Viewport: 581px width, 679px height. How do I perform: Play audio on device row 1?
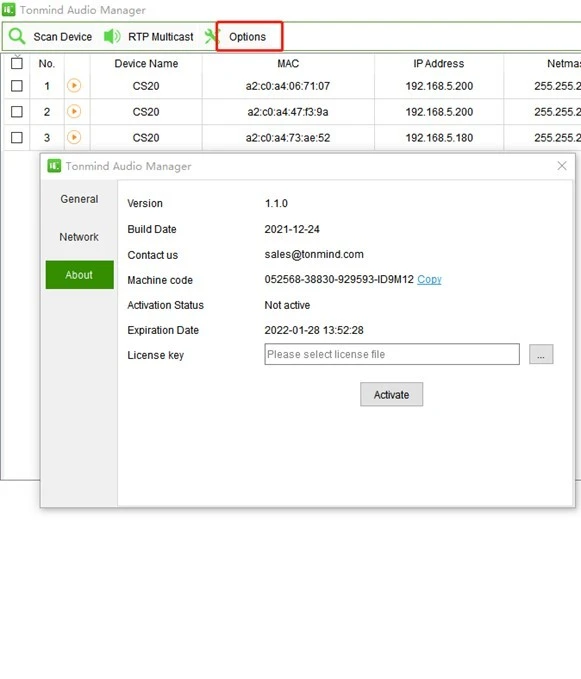pos(74,86)
